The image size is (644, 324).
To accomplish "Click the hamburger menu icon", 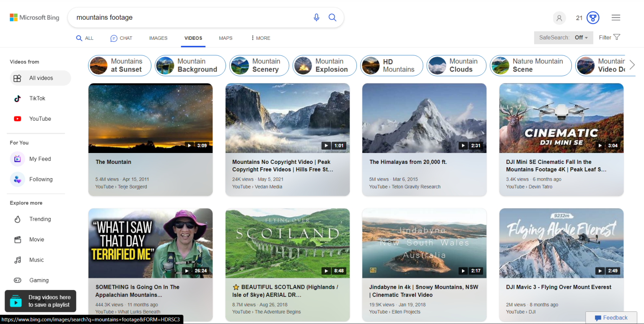I will [615, 17].
